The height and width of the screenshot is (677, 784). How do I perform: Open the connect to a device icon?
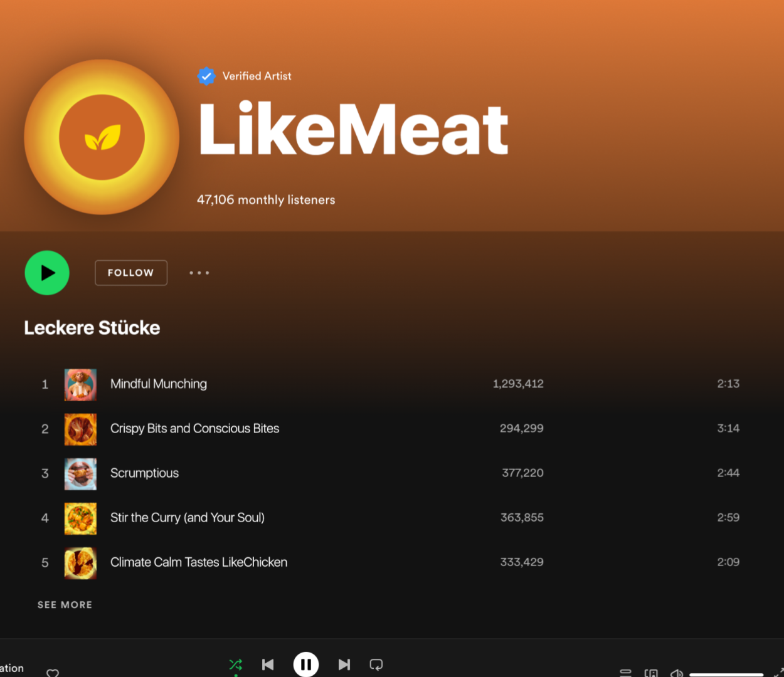(651, 673)
